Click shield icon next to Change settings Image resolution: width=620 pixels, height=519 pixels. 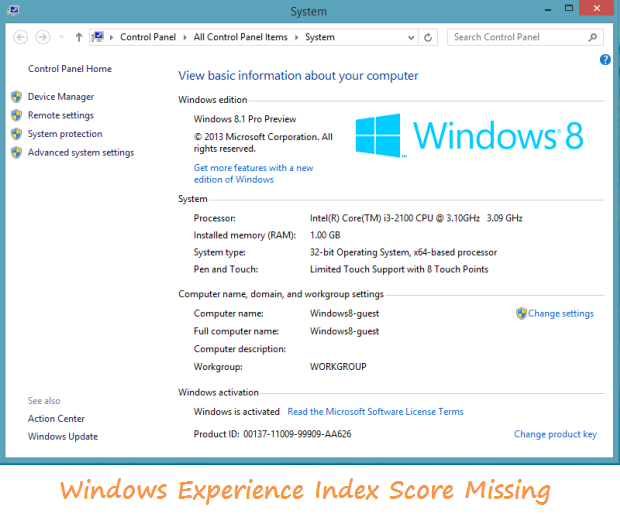pos(521,313)
